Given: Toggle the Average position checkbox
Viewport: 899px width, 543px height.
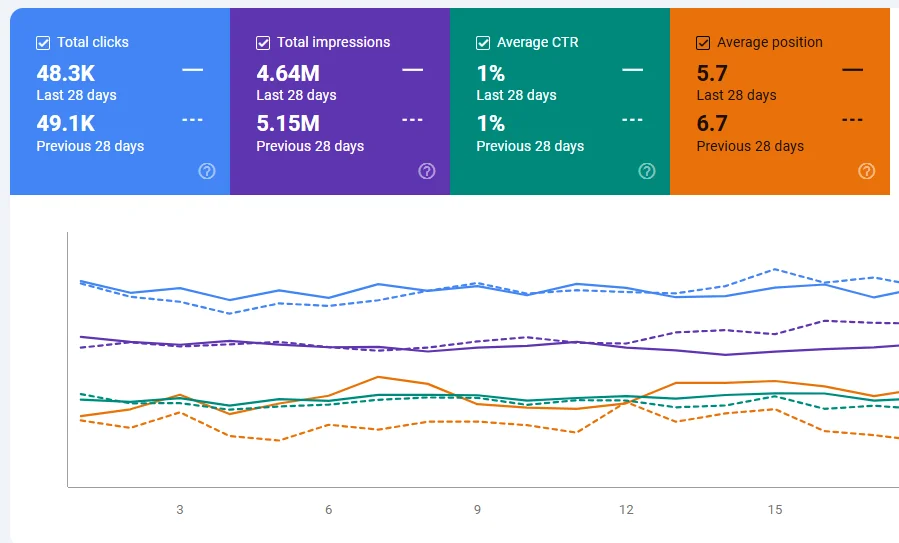Looking at the screenshot, I should pyautogui.click(x=703, y=43).
